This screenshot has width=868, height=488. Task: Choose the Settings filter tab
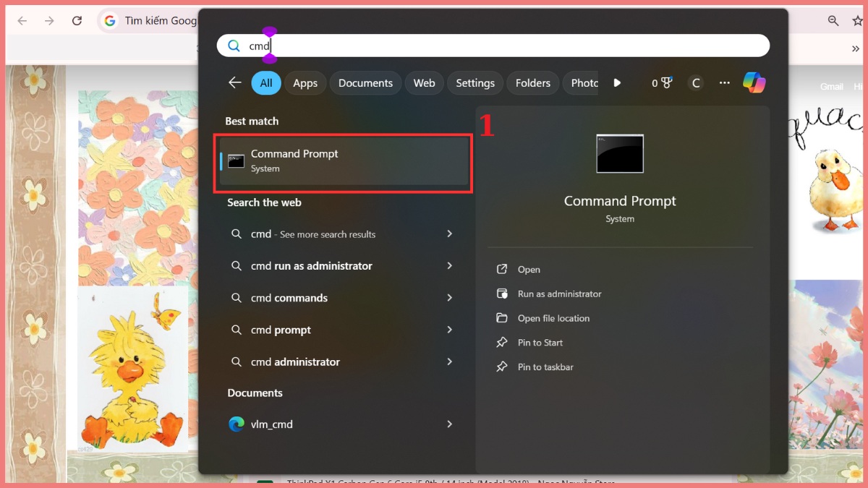[475, 83]
